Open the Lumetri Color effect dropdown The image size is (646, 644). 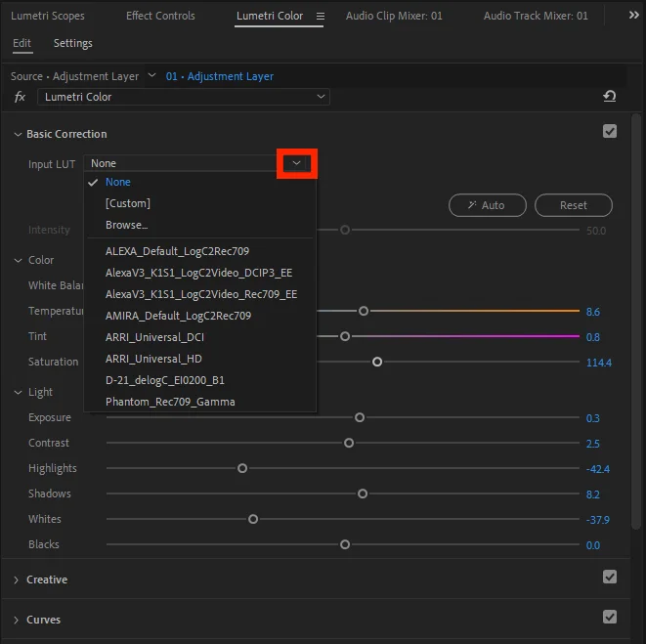pyautogui.click(x=184, y=97)
